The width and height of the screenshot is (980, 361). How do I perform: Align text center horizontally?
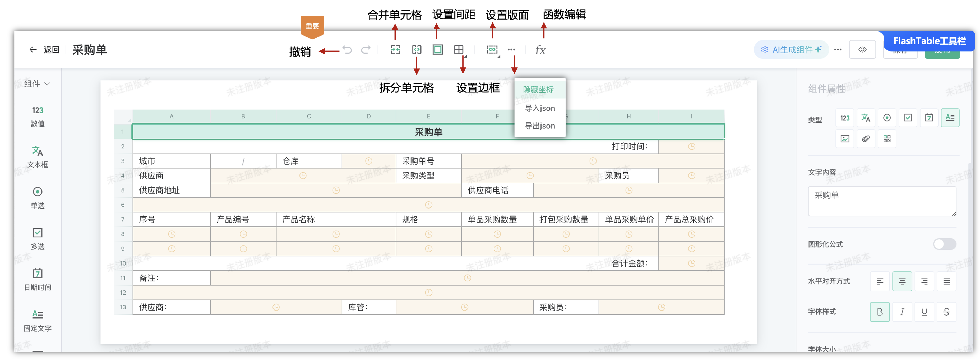(902, 281)
